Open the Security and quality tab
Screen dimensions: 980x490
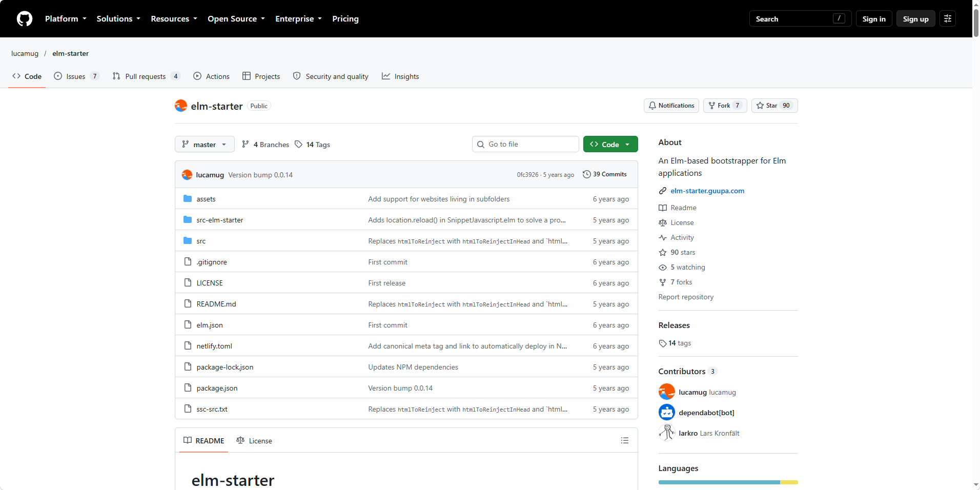pos(331,76)
